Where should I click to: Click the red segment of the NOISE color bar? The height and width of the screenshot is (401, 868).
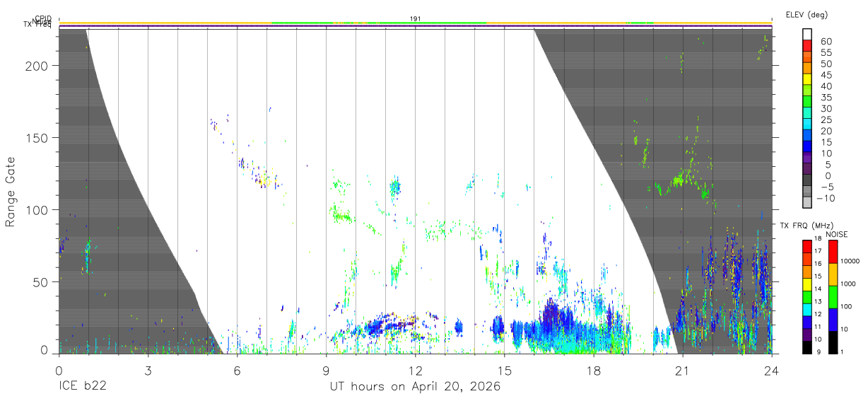coord(833,252)
